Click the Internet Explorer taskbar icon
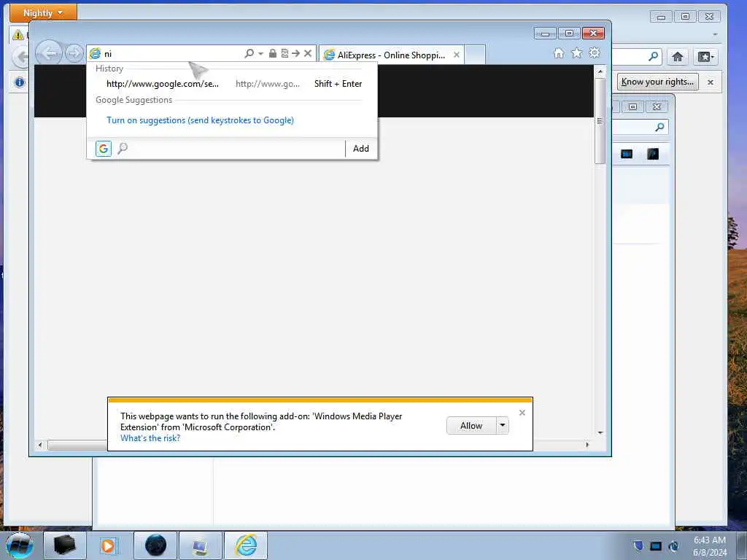 (245, 545)
